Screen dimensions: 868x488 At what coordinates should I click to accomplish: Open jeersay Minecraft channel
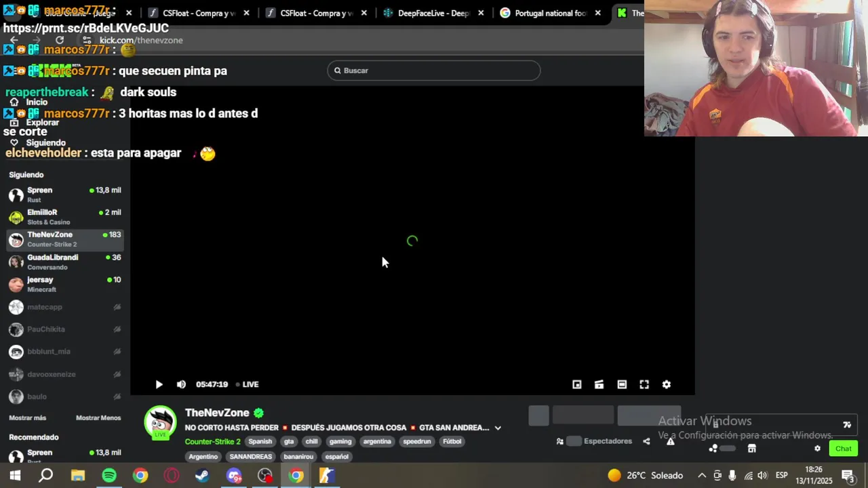click(65, 284)
